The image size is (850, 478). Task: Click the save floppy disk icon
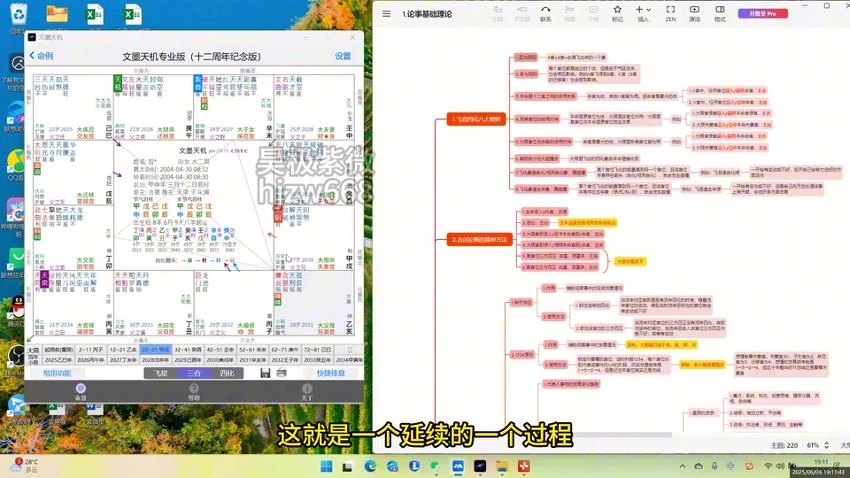click(265, 373)
